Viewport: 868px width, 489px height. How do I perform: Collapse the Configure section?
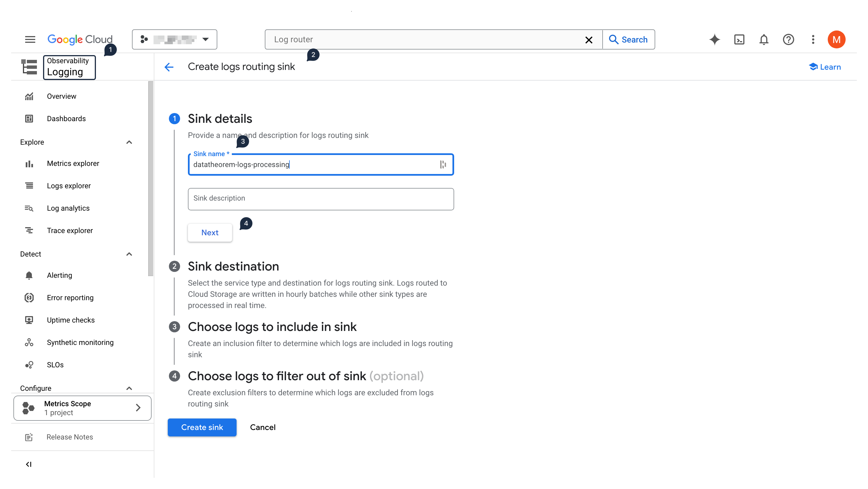129,388
